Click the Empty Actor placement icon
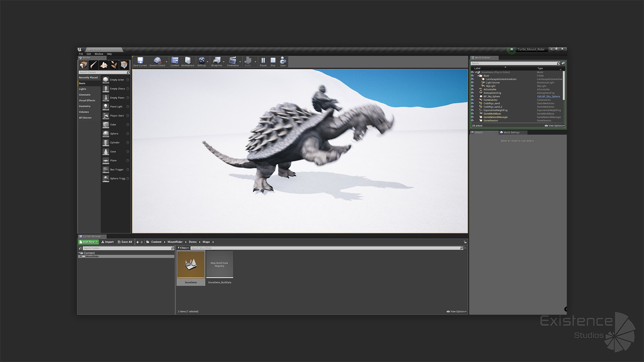The image size is (644, 362). pyautogui.click(x=106, y=80)
